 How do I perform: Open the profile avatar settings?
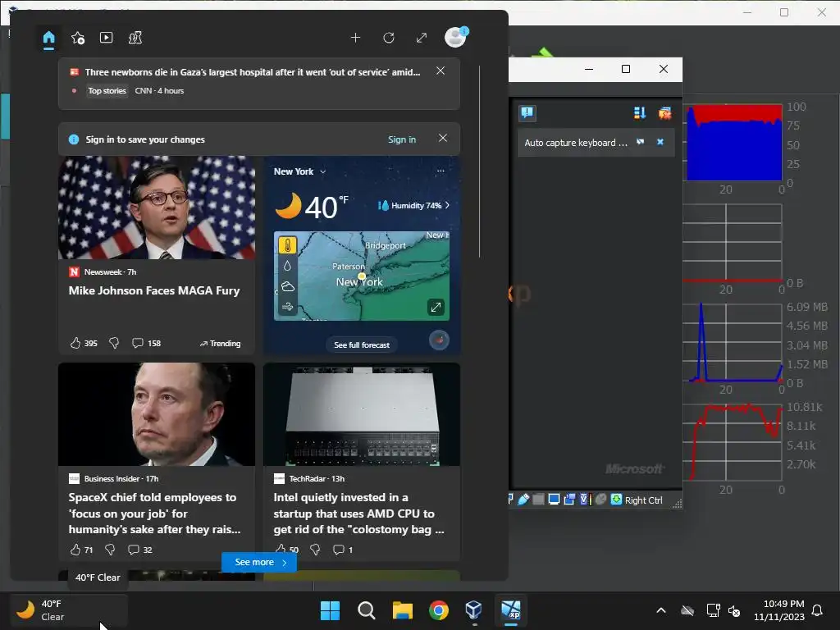(x=455, y=37)
